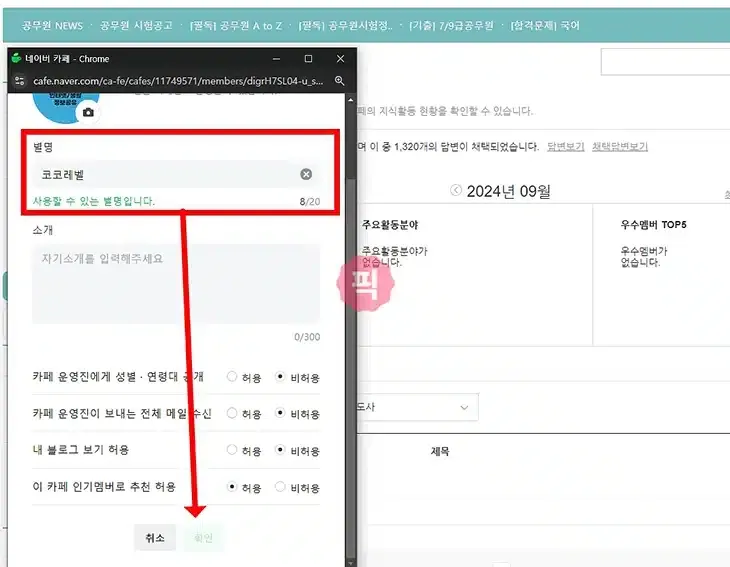This screenshot has width=730, height=567.
Task: Click the 별명 nickname input field
Action: click(x=176, y=174)
